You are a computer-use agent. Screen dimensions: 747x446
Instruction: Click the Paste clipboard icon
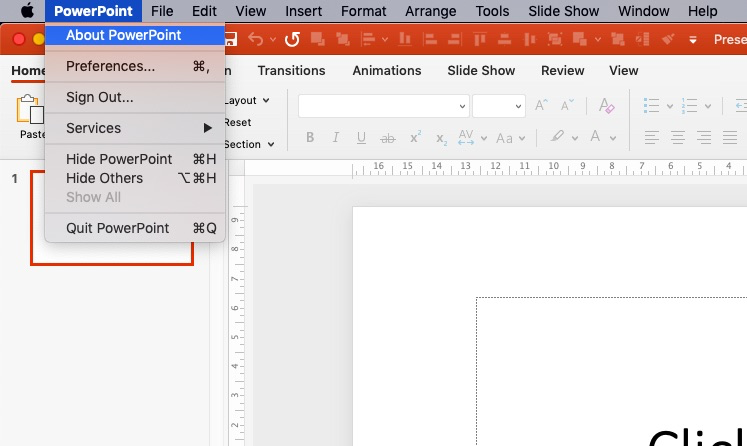(x=30, y=109)
